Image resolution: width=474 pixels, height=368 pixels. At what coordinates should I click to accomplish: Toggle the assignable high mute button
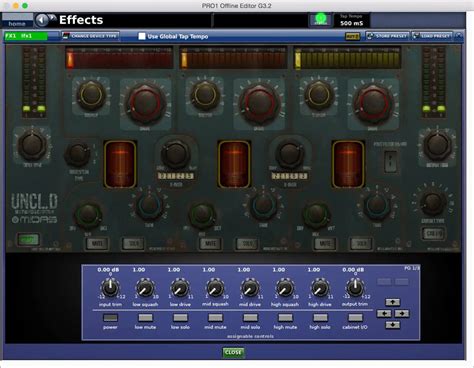[x=285, y=318]
